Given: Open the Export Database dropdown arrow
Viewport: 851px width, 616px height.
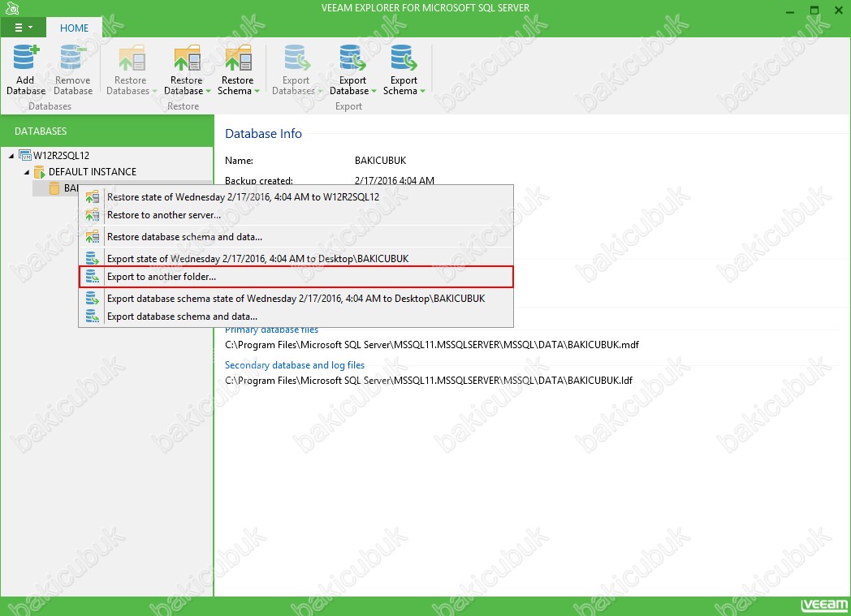Looking at the screenshot, I should [x=374, y=91].
